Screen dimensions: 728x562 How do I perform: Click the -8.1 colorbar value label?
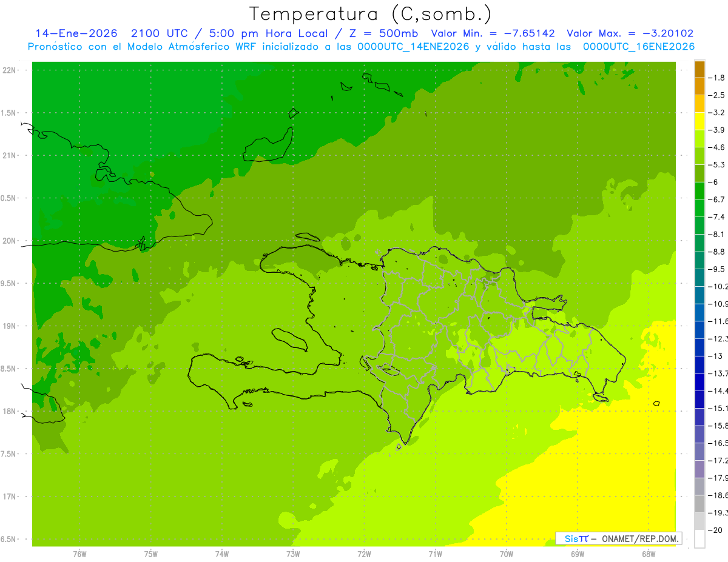pos(718,235)
